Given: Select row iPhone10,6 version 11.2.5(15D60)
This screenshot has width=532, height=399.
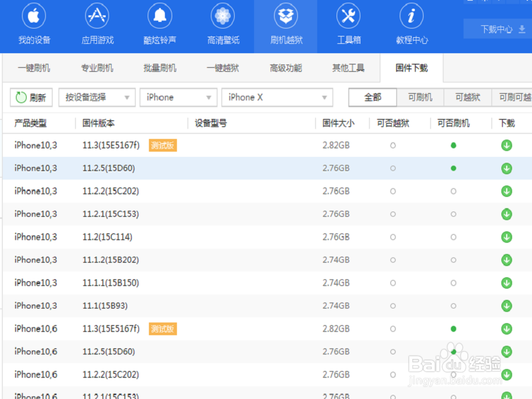Looking at the screenshot, I should (x=267, y=352).
